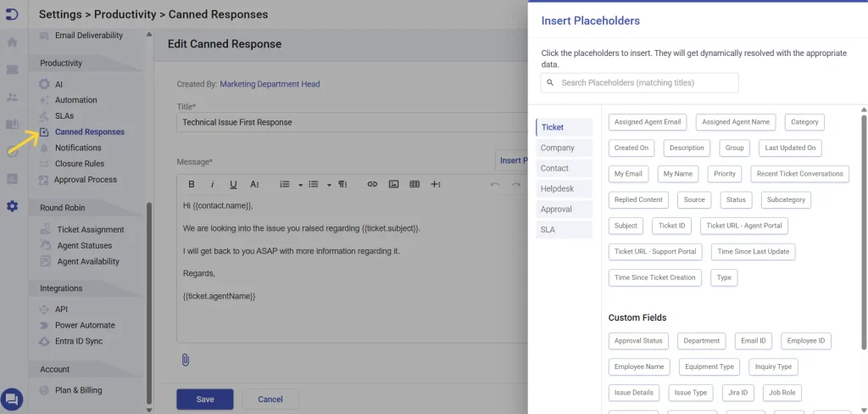Open contacts icon in left rail
The height and width of the screenshot is (414, 868).
coord(12,97)
